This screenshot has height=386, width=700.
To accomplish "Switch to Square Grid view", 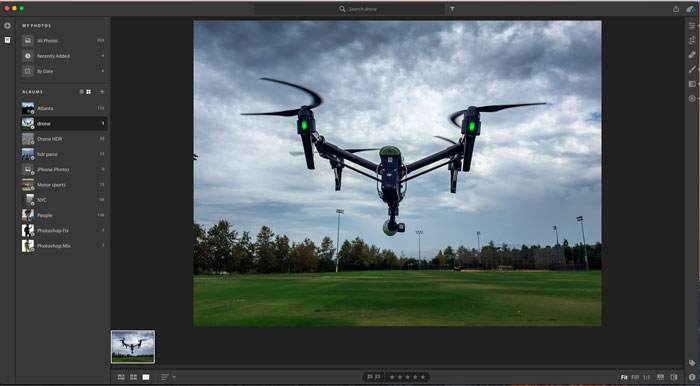I will [133, 377].
